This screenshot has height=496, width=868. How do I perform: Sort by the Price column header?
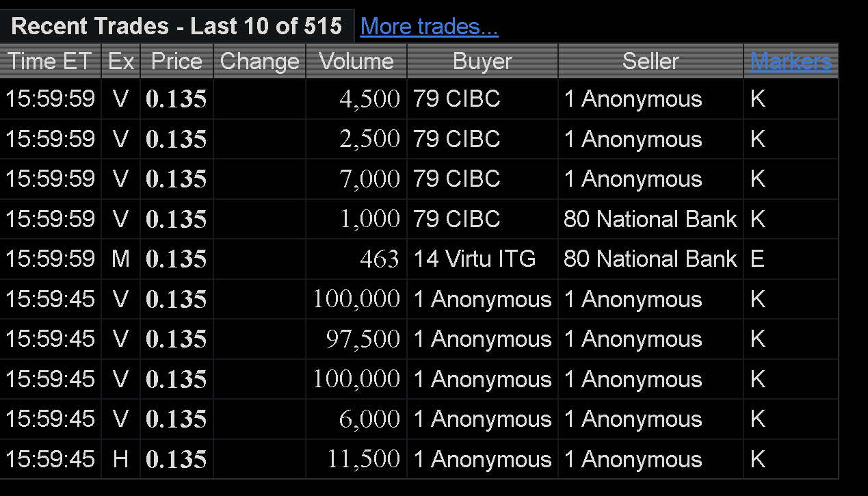[176, 62]
